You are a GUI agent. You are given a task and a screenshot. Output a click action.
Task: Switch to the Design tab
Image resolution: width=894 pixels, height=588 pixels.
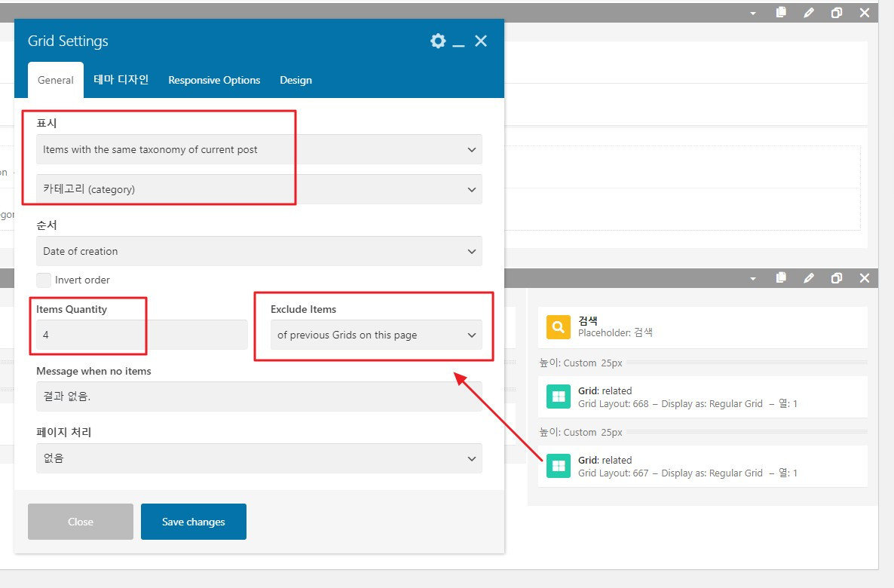click(x=295, y=81)
